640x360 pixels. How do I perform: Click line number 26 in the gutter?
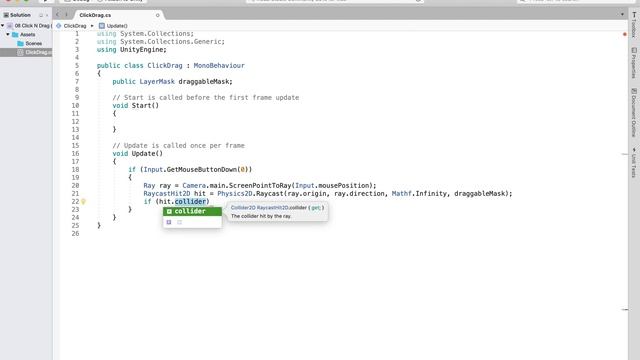click(75, 233)
